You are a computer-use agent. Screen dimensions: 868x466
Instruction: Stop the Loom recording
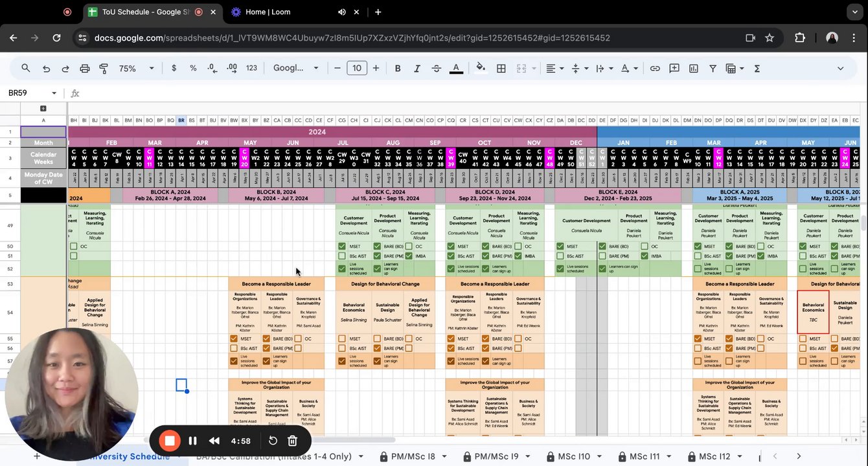[170, 441]
